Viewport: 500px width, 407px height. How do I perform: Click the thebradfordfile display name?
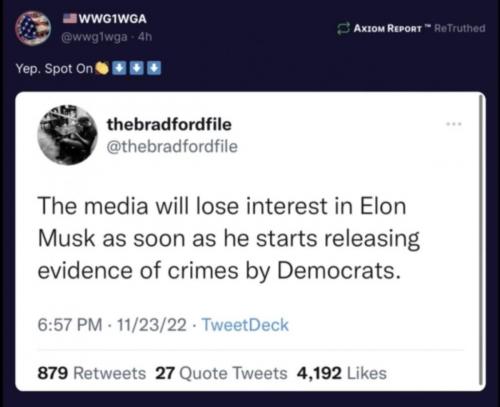[x=169, y=124]
